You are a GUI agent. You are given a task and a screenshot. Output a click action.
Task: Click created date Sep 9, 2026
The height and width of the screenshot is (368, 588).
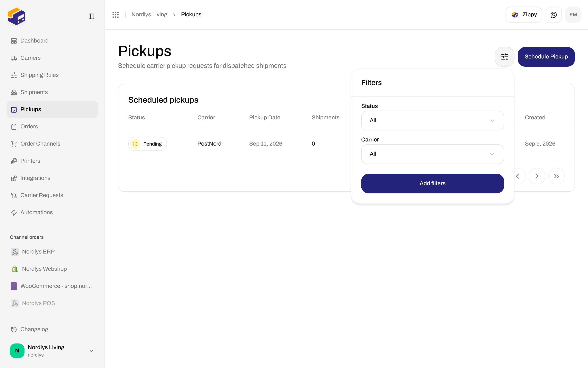coord(540,144)
